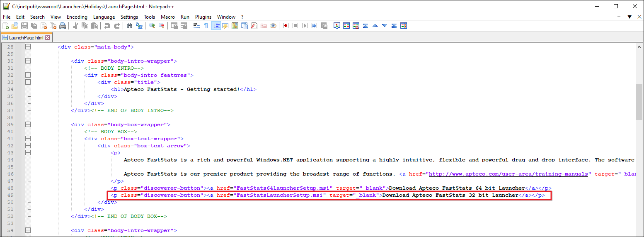Viewport: 644px width, 237px height.
Task: Open User Defined Language dialog icon
Action: click(x=225, y=26)
